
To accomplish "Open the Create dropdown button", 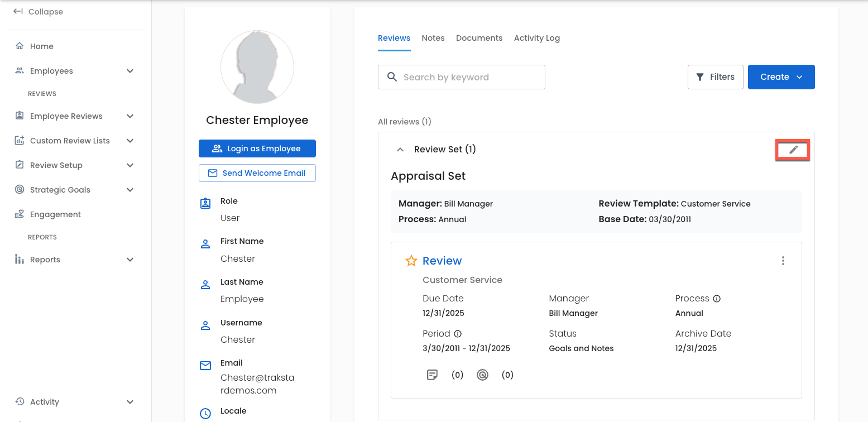I will [x=781, y=77].
